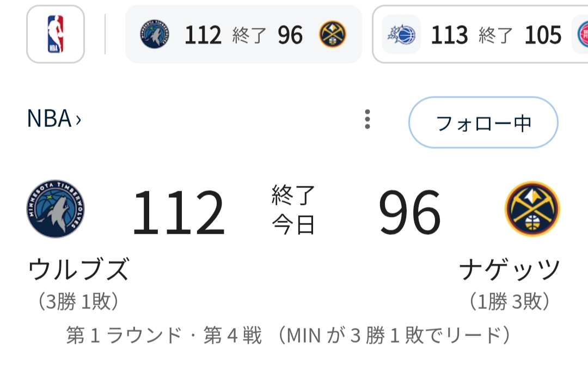Click the large 96 Nuggets score

point(409,211)
